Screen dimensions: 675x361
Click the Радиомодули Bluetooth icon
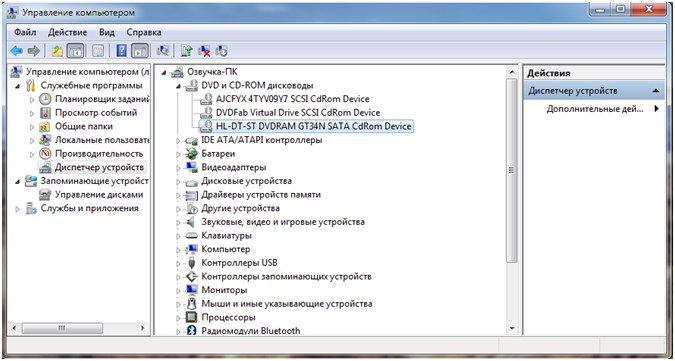[191, 331]
